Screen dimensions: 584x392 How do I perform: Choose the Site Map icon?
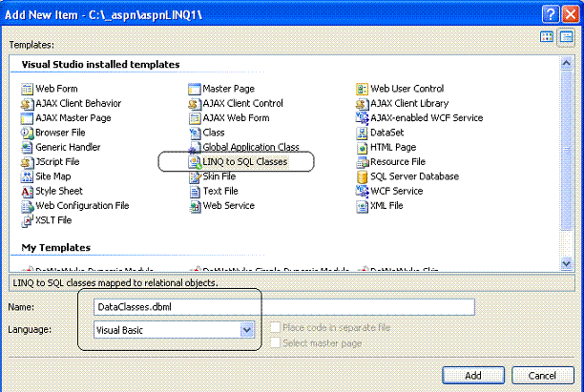tap(27, 176)
